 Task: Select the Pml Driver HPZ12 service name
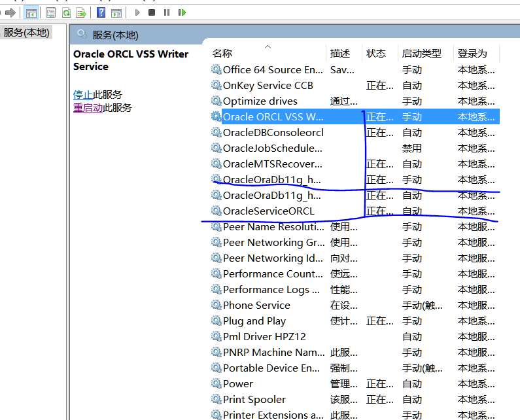[x=264, y=337]
